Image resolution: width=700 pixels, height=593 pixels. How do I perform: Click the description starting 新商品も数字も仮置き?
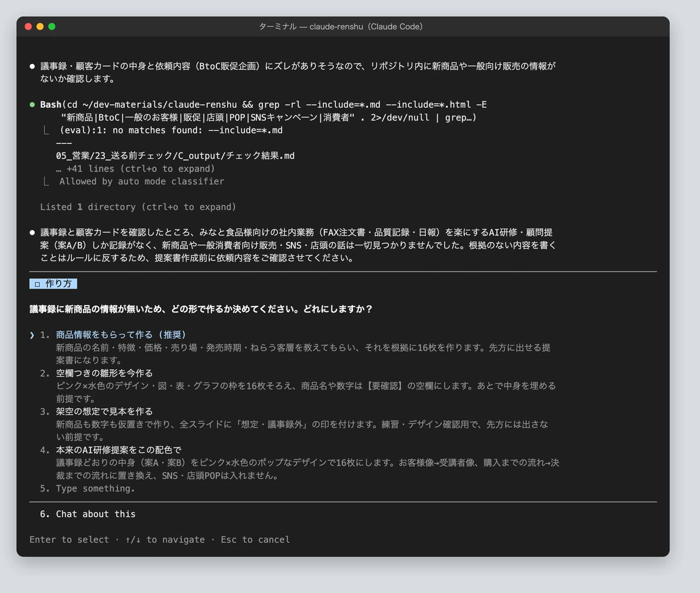(302, 431)
